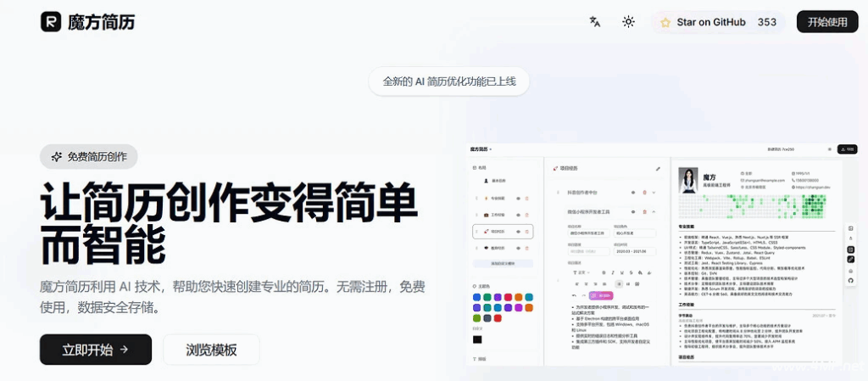This screenshot has height=381, width=868.
Task: Click the 免费简历创作 sparkle badge
Action: (x=88, y=156)
